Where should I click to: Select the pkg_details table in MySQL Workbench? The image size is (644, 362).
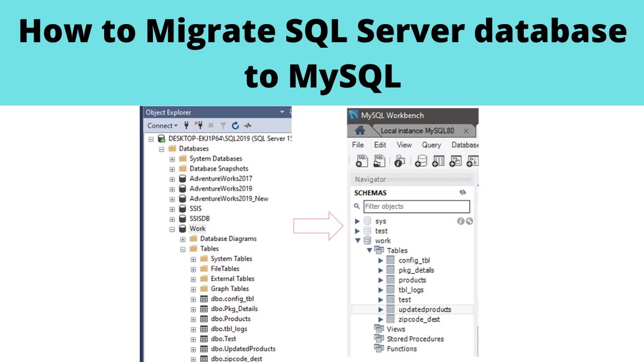pos(416,270)
